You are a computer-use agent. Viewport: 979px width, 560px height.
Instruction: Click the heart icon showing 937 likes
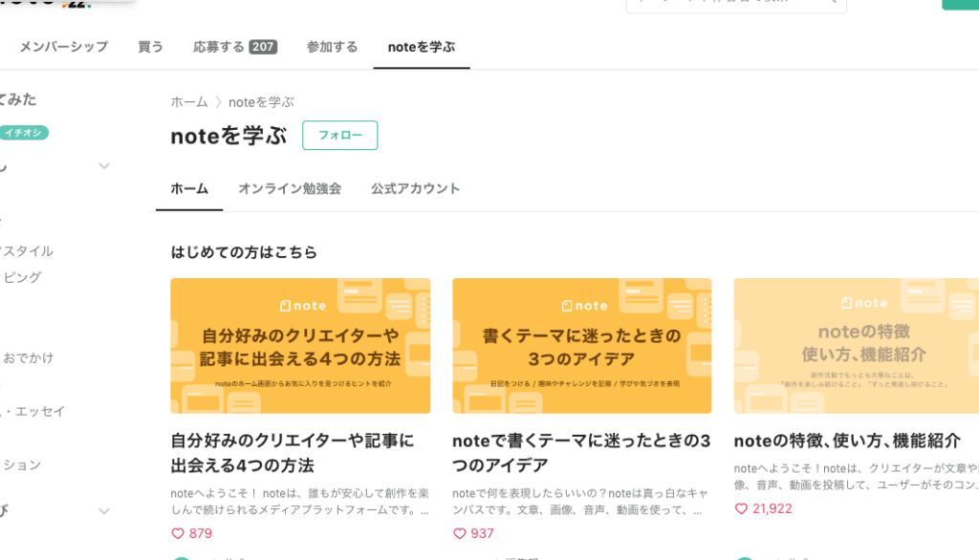[x=460, y=533]
